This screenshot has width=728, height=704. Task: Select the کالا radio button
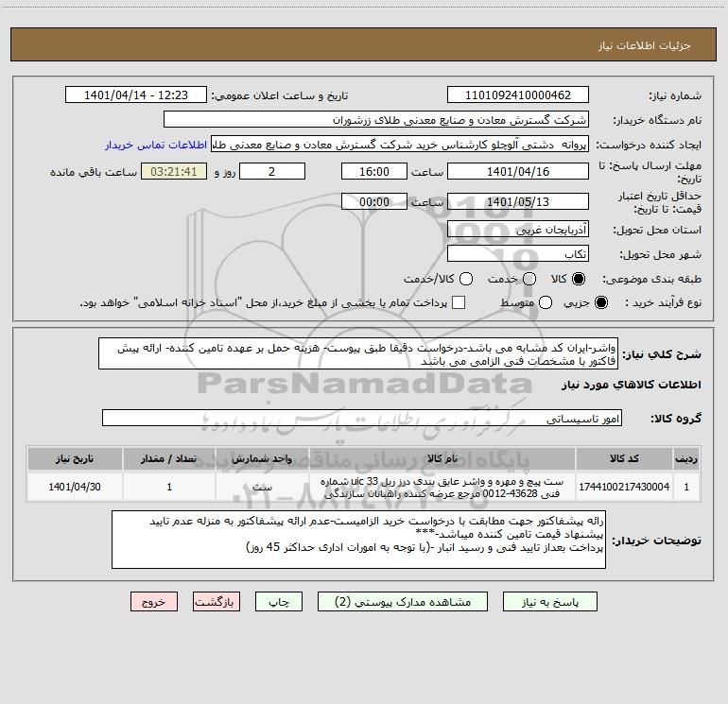579,279
